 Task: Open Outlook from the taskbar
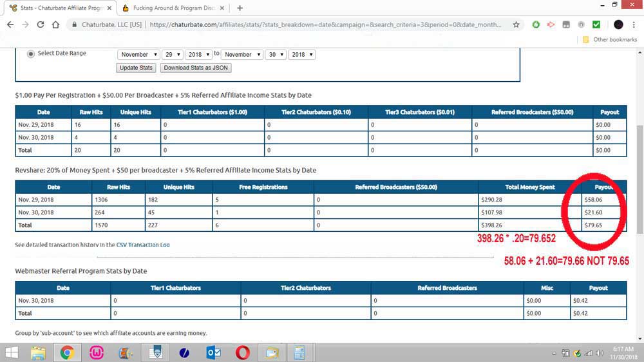(x=214, y=352)
